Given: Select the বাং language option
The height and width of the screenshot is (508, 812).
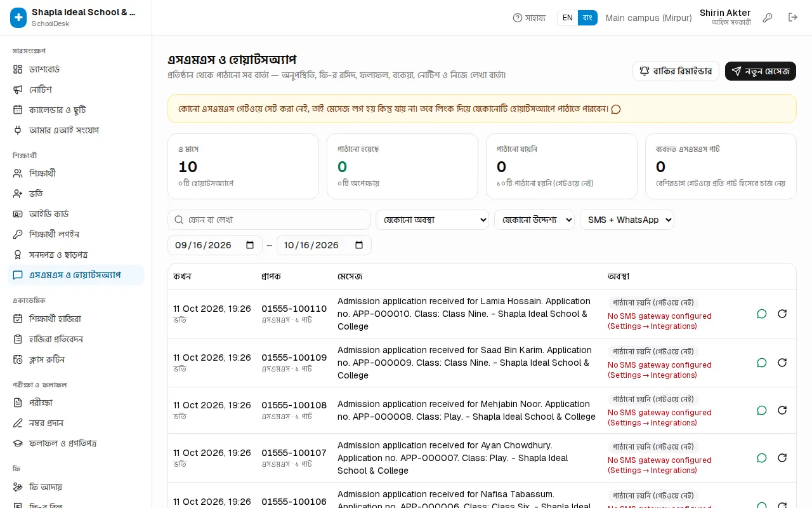Looking at the screenshot, I should [x=587, y=18].
